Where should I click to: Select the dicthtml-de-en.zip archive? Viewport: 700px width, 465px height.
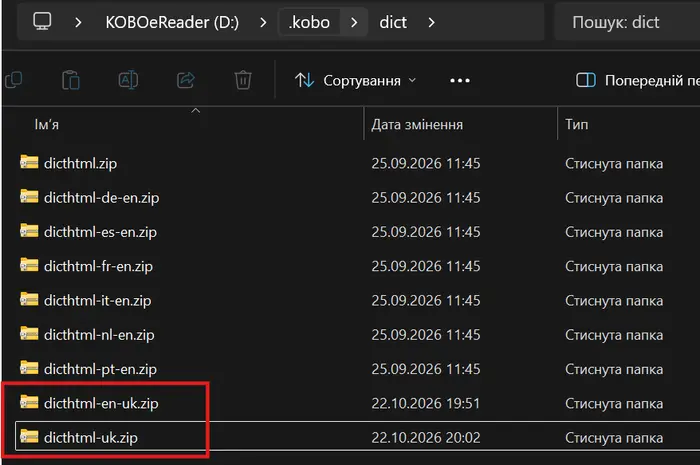101,198
